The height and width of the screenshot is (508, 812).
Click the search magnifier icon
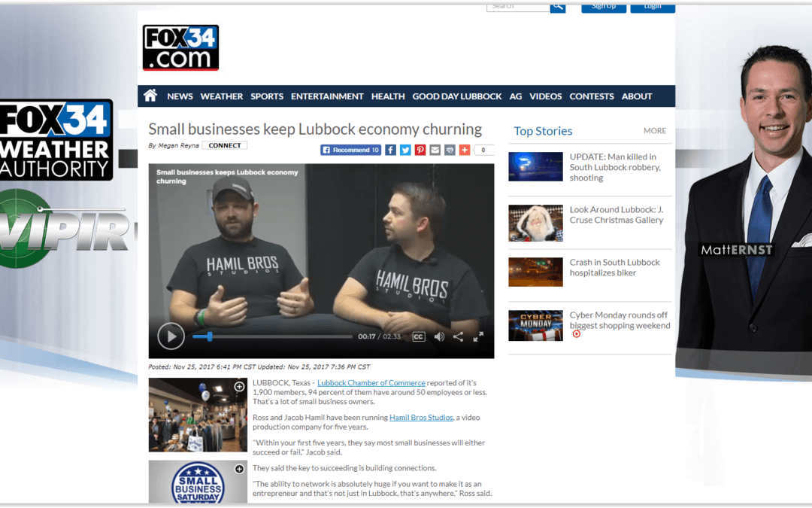[557, 6]
